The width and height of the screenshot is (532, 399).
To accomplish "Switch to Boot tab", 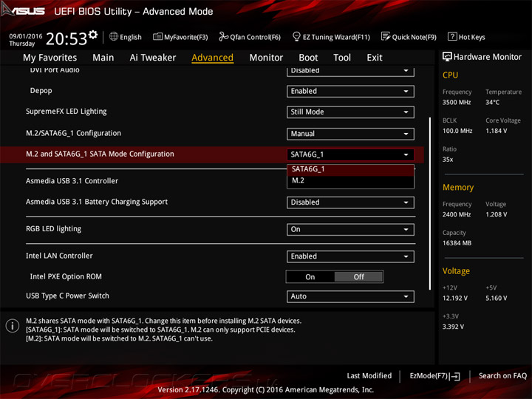I will (308, 58).
